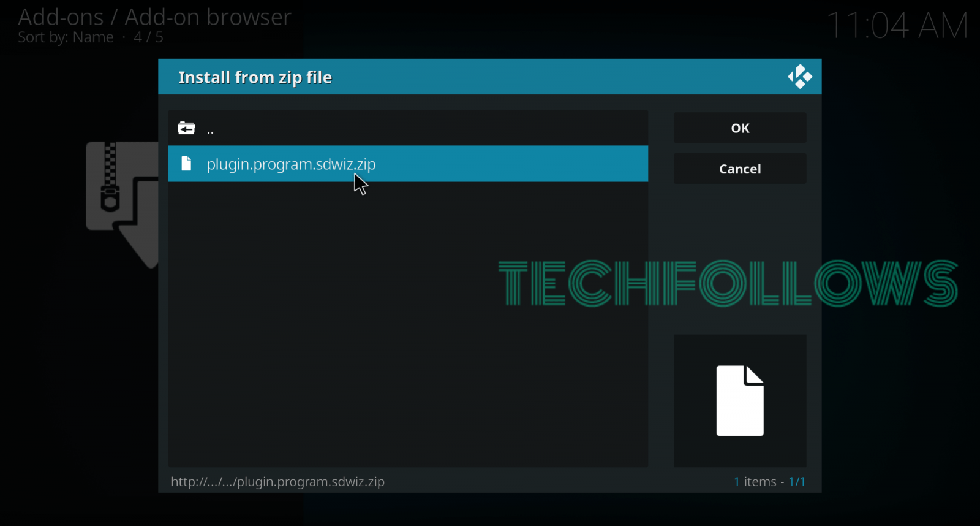Click the Cancel button
Image resolution: width=980 pixels, height=526 pixels.
pyautogui.click(x=740, y=169)
